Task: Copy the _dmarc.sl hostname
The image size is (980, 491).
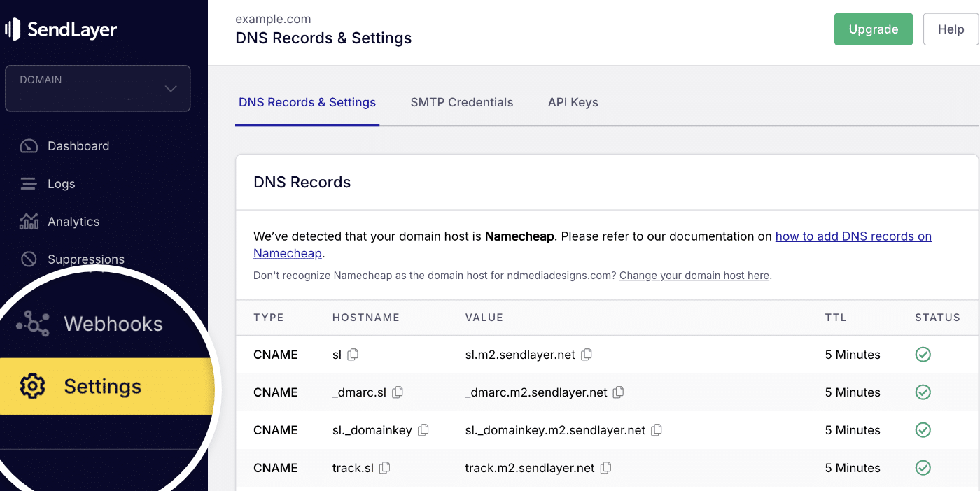Action: (x=398, y=392)
